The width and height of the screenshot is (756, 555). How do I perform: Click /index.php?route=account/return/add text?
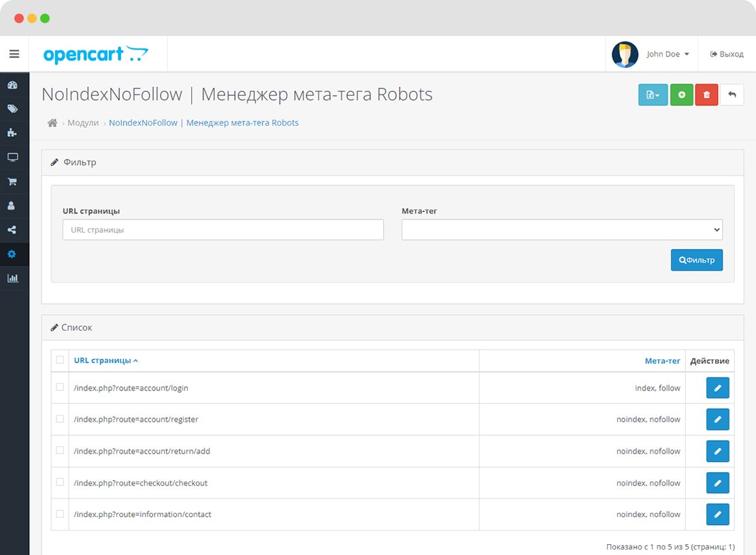[x=142, y=451]
